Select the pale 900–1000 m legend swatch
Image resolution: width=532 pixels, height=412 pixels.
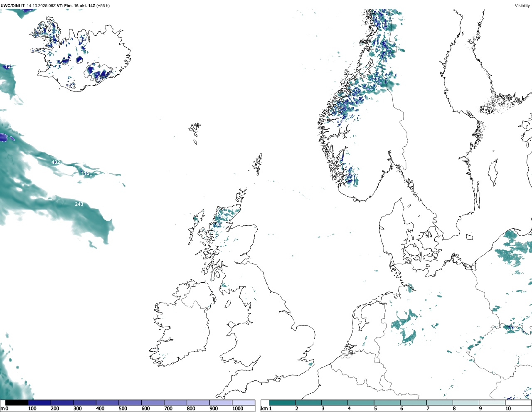(221, 403)
